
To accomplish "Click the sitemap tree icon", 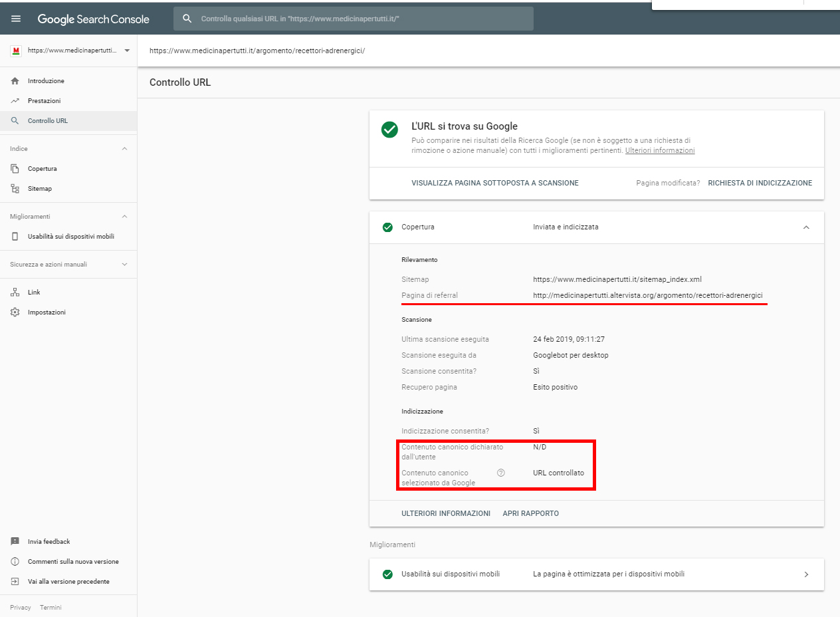I will (x=15, y=189).
